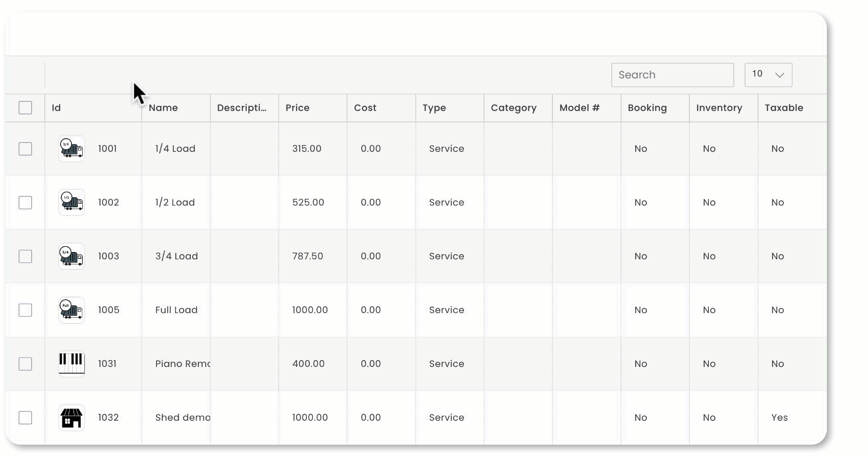Open the rows-per-page dropdown showing 10

(x=768, y=75)
